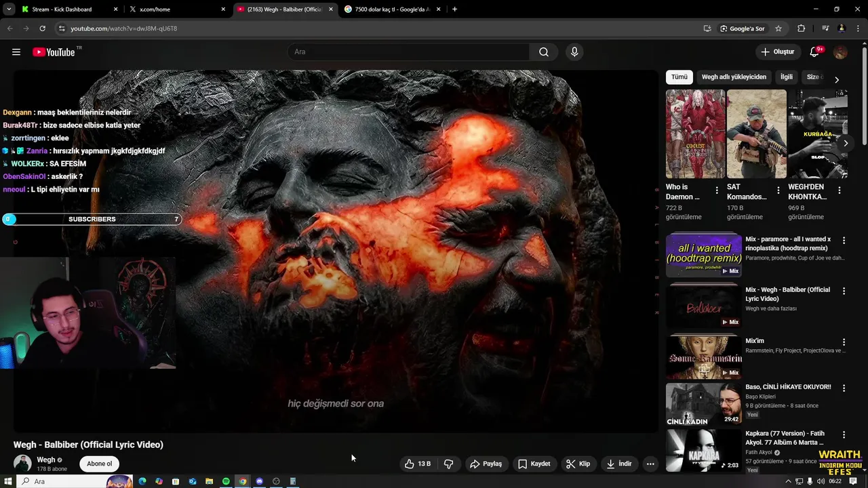
Task: Open Chrome extensions puzzle icon
Action: pyautogui.click(x=802, y=28)
